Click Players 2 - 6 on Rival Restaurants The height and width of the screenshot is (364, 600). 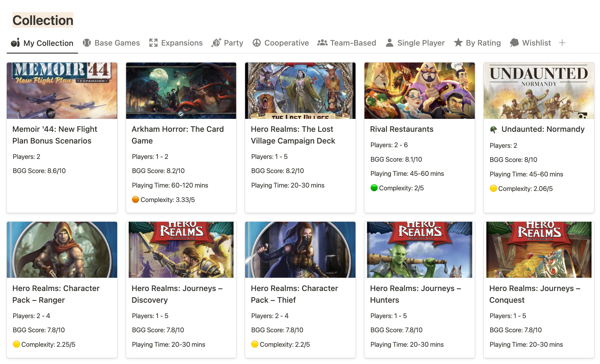pyautogui.click(x=389, y=145)
